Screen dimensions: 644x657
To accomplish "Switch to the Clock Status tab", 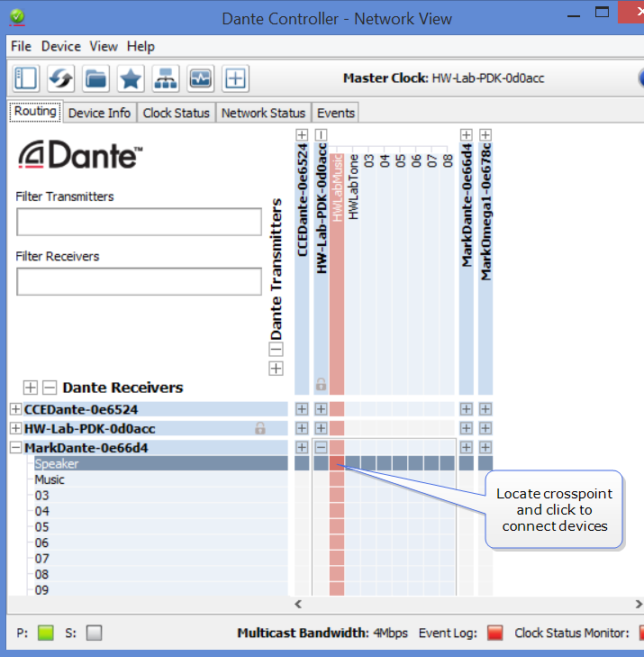I will 176,113.
